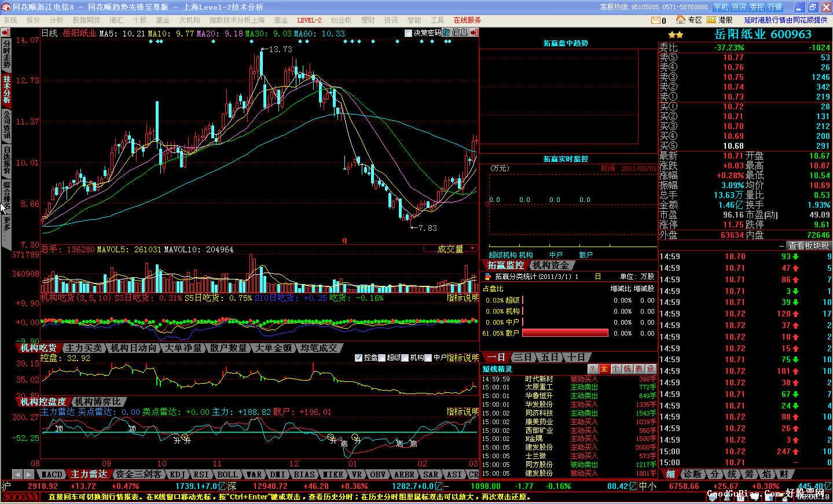The image size is (833, 504).
Task: Select the 技术分析 side tab
Action: tap(6, 90)
